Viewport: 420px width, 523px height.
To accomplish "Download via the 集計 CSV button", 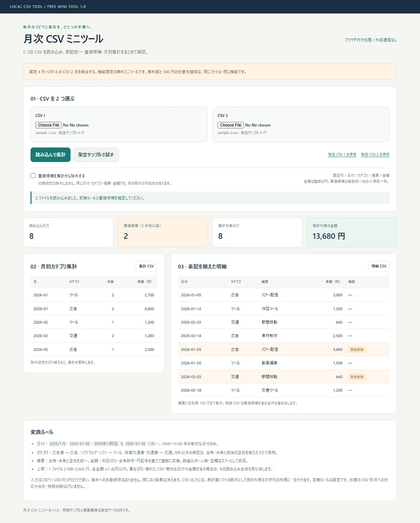I will [146, 266].
